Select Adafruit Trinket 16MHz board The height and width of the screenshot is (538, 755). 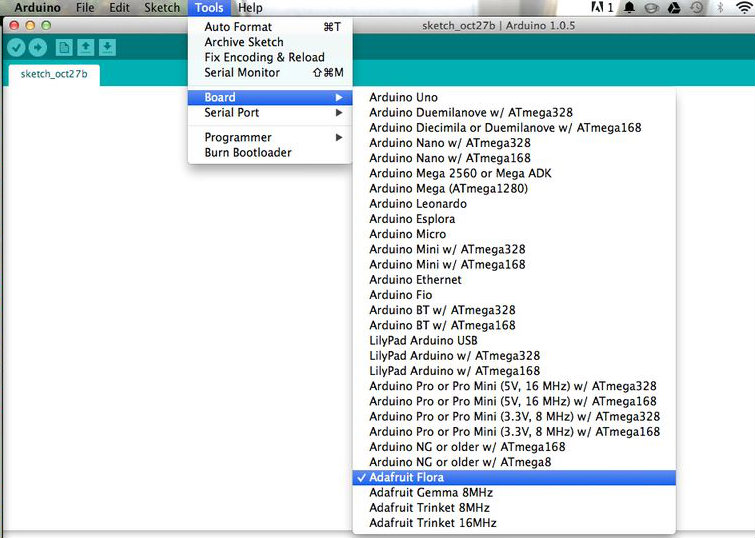[x=514, y=523]
